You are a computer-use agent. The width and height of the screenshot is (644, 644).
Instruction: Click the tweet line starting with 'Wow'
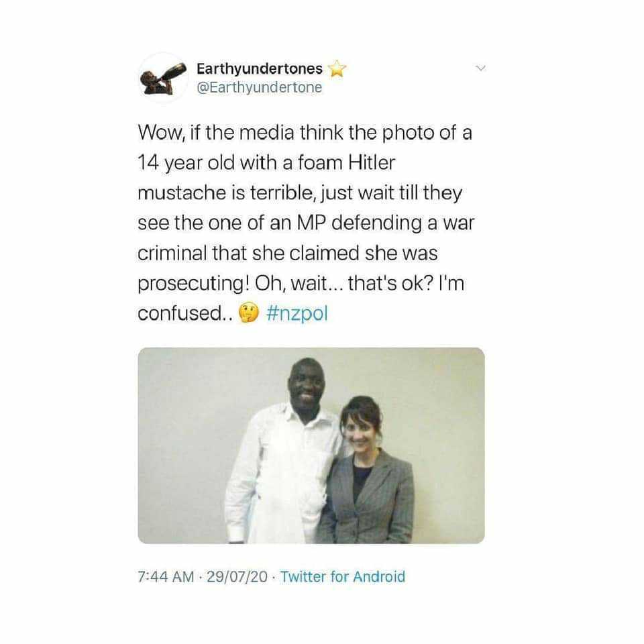[x=305, y=133]
